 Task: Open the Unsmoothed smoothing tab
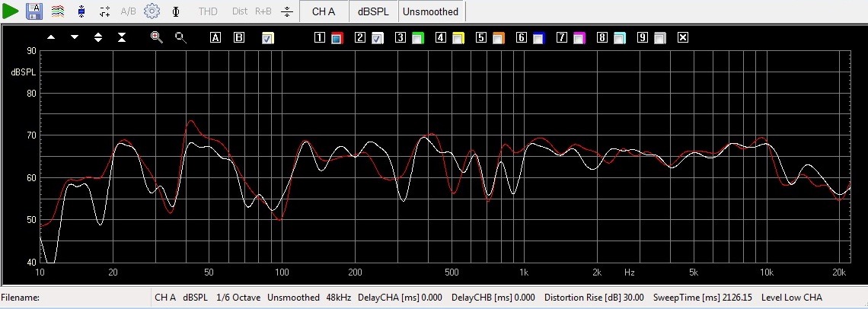[x=431, y=11]
